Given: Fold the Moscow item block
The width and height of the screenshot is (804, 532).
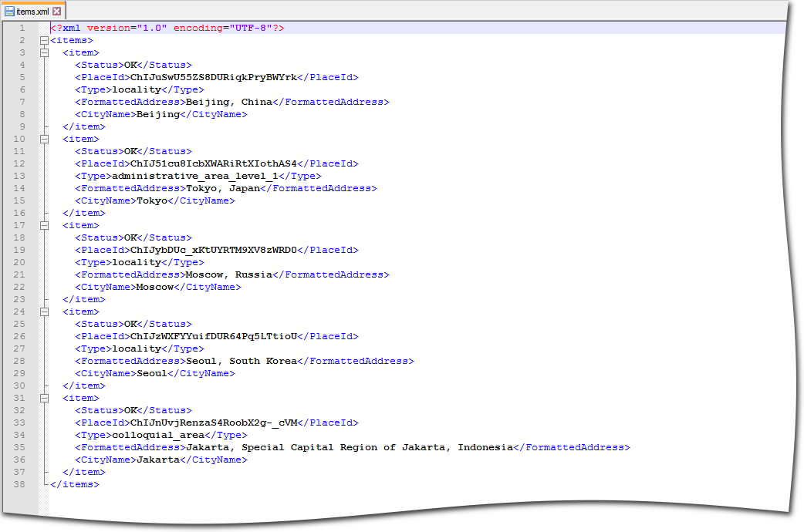Looking at the screenshot, I should click(44, 225).
